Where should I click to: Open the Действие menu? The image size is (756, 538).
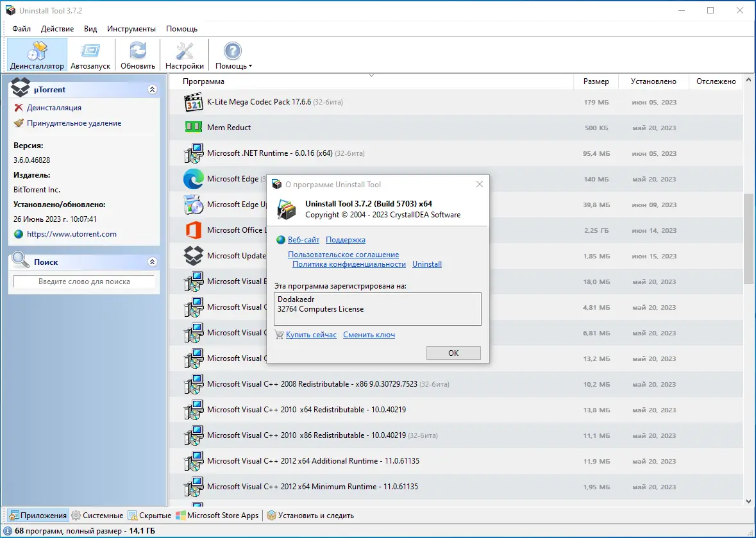[57, 29]
